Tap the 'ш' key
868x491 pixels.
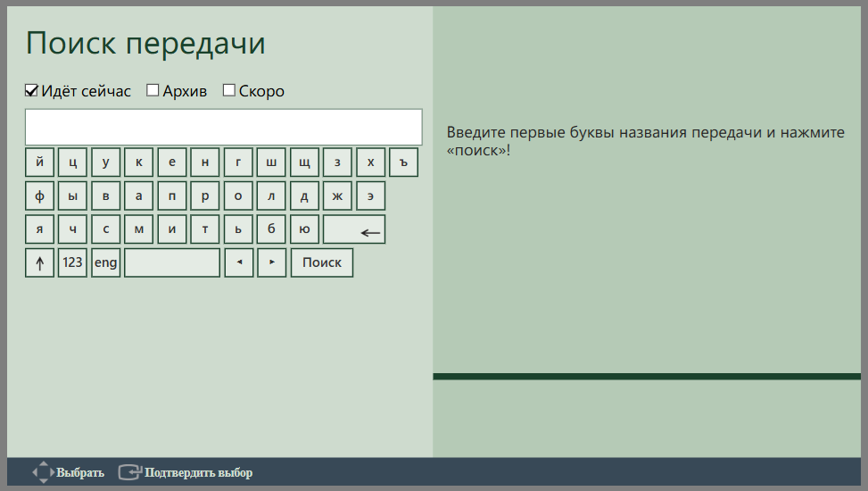coord(271,162)
